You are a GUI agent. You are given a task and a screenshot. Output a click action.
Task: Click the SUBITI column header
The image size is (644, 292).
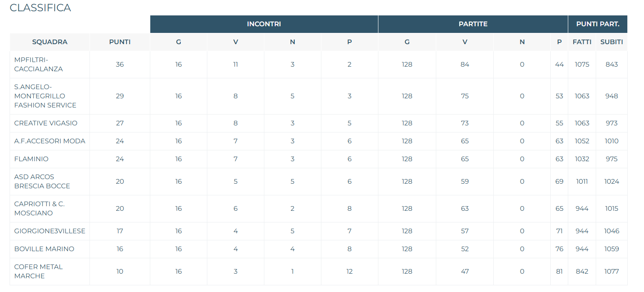tap(612, 42)
